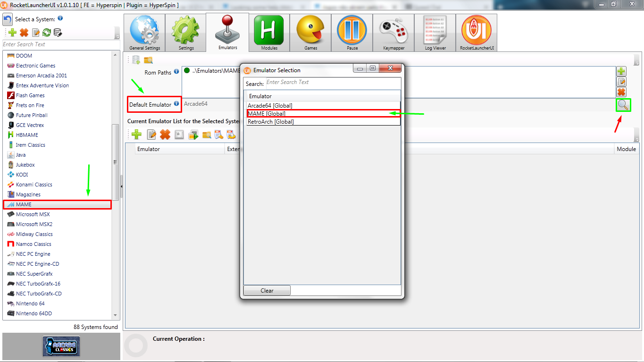644x362 pixels.
Task: Click the launch emulator play icon
Action: tap(193, 135)
